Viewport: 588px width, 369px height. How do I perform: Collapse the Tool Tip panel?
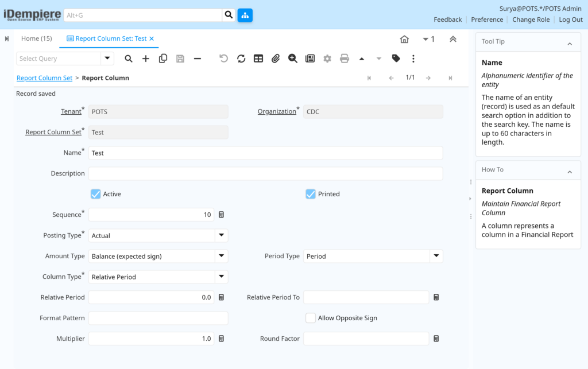click(570, 44)
